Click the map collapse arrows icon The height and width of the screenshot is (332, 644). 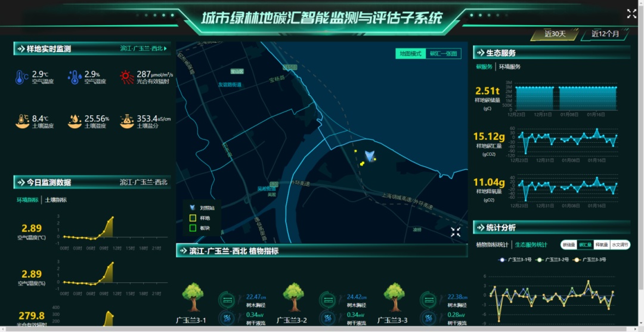pyautogui.click(x=455, y=232)
